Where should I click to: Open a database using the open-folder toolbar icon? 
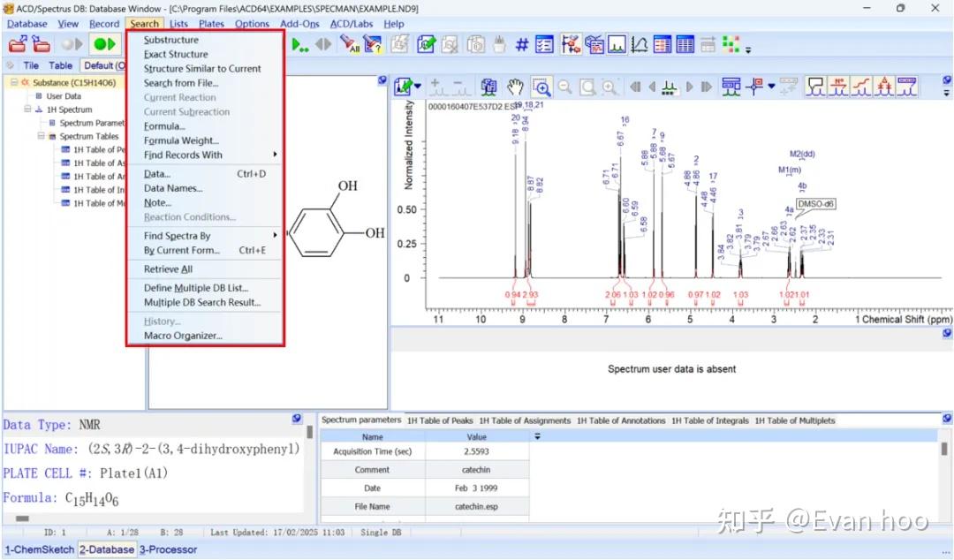(x=18, y=42)
